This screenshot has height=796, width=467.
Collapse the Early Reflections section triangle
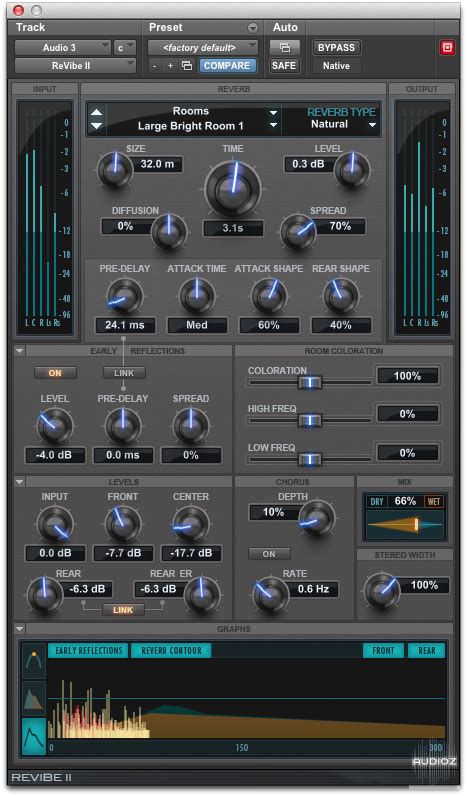pos(19,351)
